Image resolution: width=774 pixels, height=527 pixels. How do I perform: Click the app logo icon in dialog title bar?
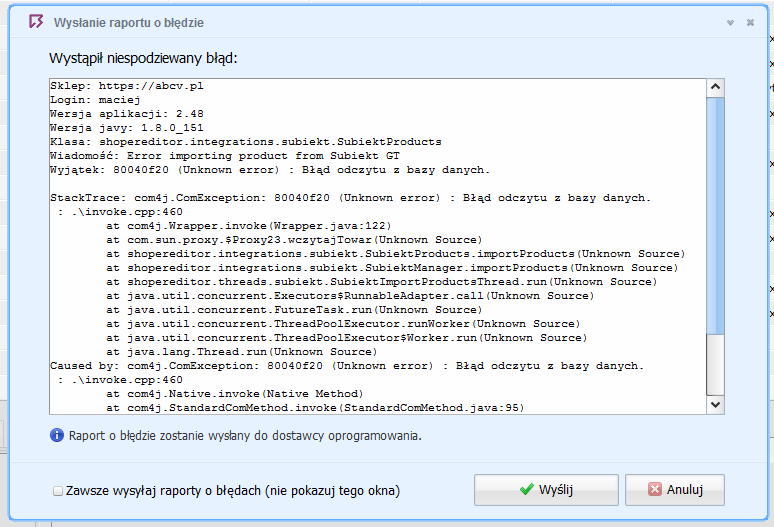click(x=36, y=22)
